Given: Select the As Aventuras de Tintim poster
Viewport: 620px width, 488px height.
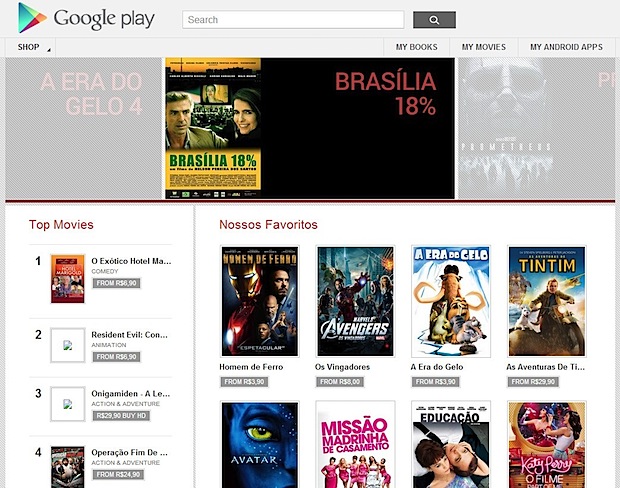Looking at the screenshot, I should click(x=547, y=301).
